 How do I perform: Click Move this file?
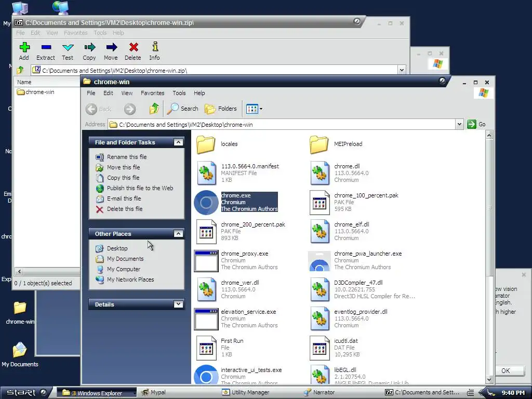click(x=124, y=167)
